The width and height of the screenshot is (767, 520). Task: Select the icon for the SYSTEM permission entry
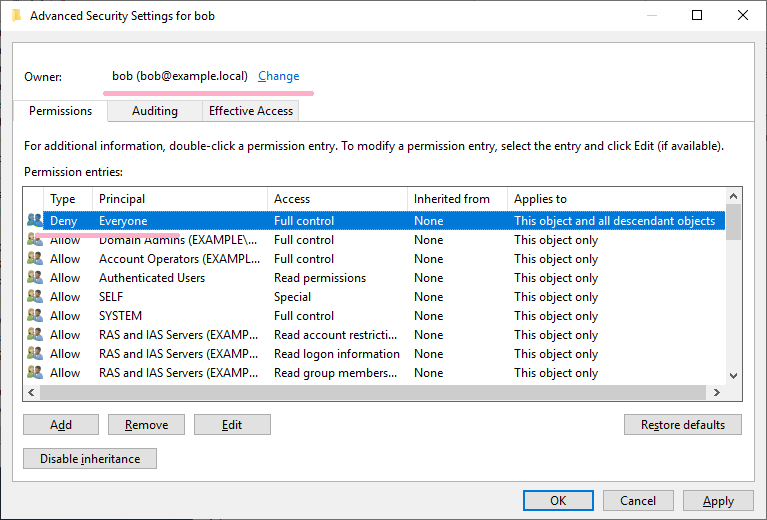pos(35,316)
